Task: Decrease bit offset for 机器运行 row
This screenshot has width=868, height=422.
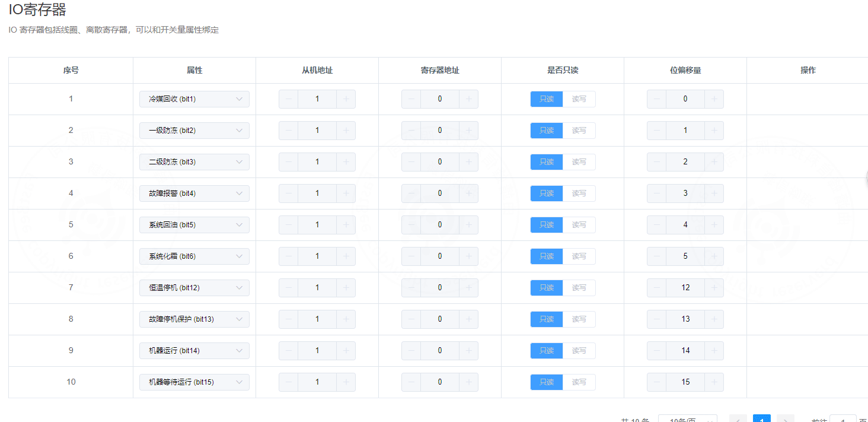Action: click(656, 351)
